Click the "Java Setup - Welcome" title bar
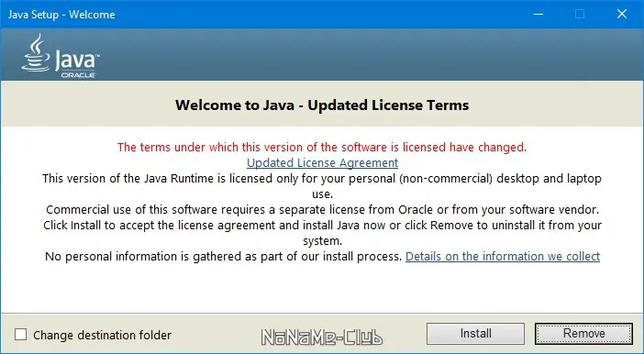Viewport: 644px width, 354px height. click(x=61, y=15)
